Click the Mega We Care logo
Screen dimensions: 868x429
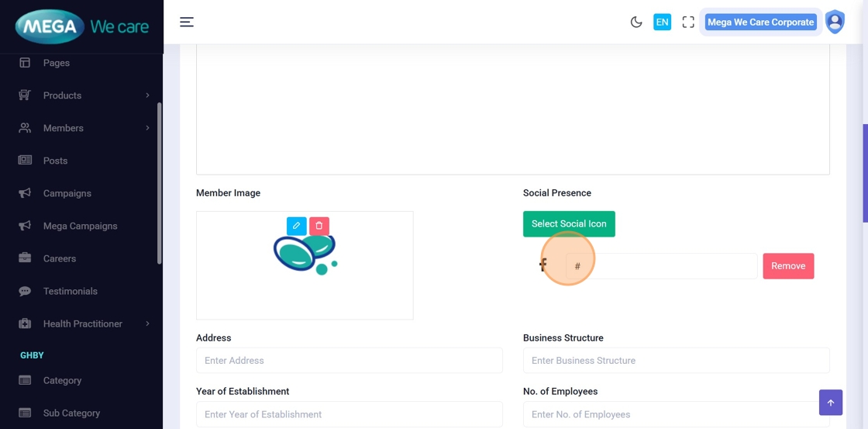[81, 27]
